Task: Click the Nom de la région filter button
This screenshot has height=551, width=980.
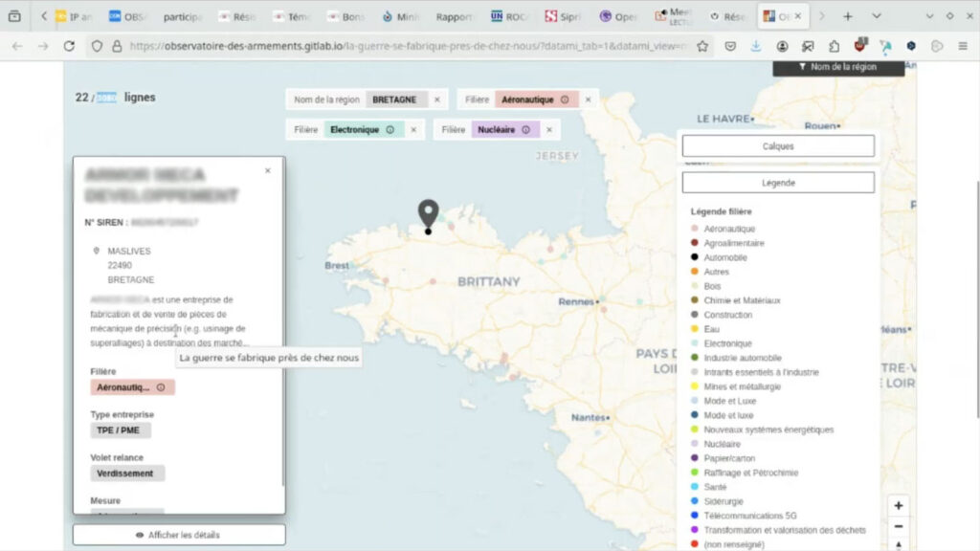Action: [838, 67]
